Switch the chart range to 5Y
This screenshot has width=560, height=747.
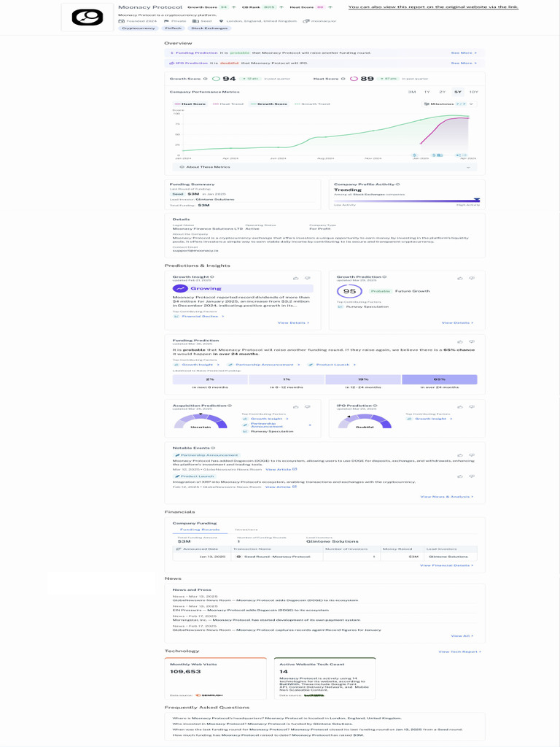click(x=458, y=92)
